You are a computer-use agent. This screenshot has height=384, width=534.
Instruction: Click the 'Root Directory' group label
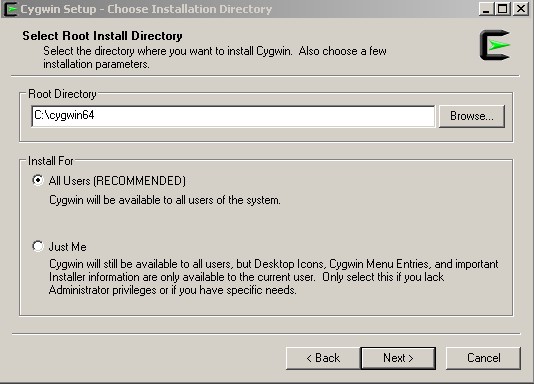62,94
